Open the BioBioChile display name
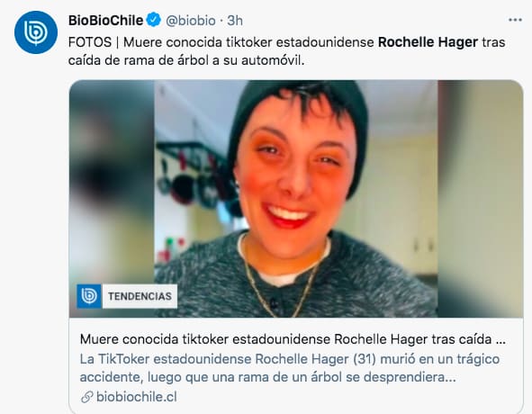532x414 pixels. (x=105, y=21)
